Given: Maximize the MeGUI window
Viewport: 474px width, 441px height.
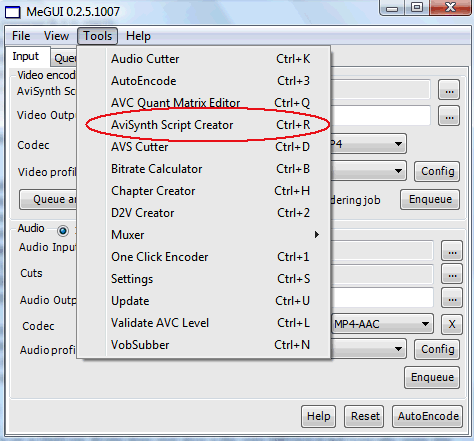Looking at the screenshot, I should (x=417, y=7).
